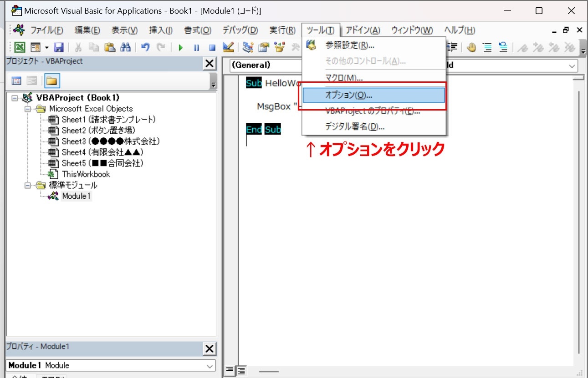Choose デジタル署名(D)... menu entry
Image resolution: width=588 pixels, height=378 pixels.
[x=374, y=126]
